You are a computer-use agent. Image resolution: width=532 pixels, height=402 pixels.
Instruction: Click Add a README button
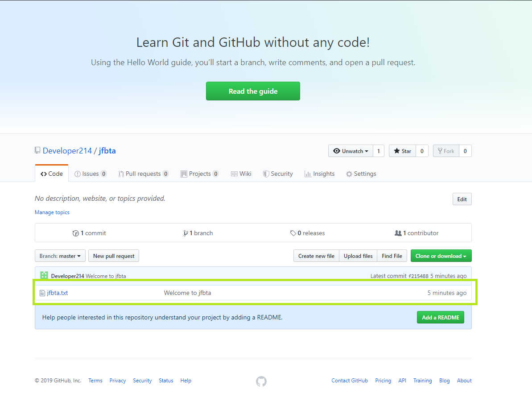[x=441, y=318]
